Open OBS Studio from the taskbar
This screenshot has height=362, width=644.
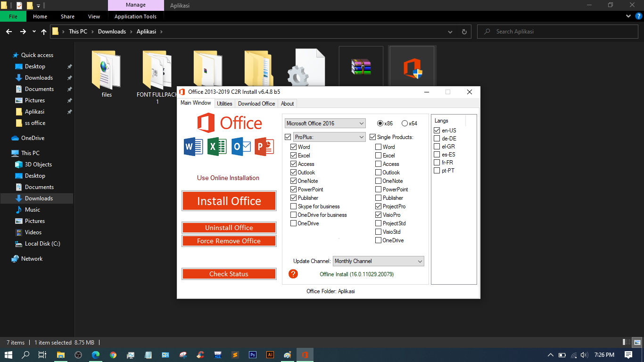(78, 355)
